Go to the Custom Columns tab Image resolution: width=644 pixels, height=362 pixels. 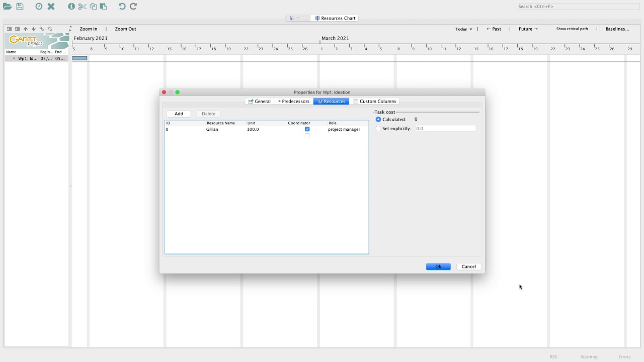(375, 102)
